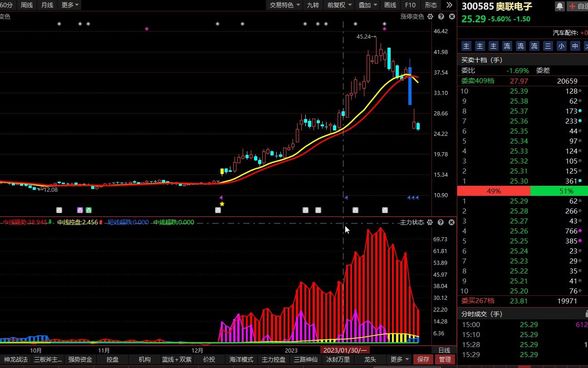Screen dimensions: 588x368
Task: Open the 交易特色 dropdown
Action: click(x=284, y=5)
